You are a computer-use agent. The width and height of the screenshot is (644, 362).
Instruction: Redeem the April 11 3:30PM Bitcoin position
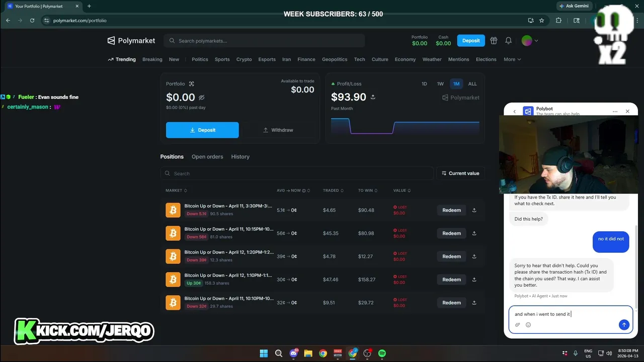pyautogui.click(x=451, y=210)
